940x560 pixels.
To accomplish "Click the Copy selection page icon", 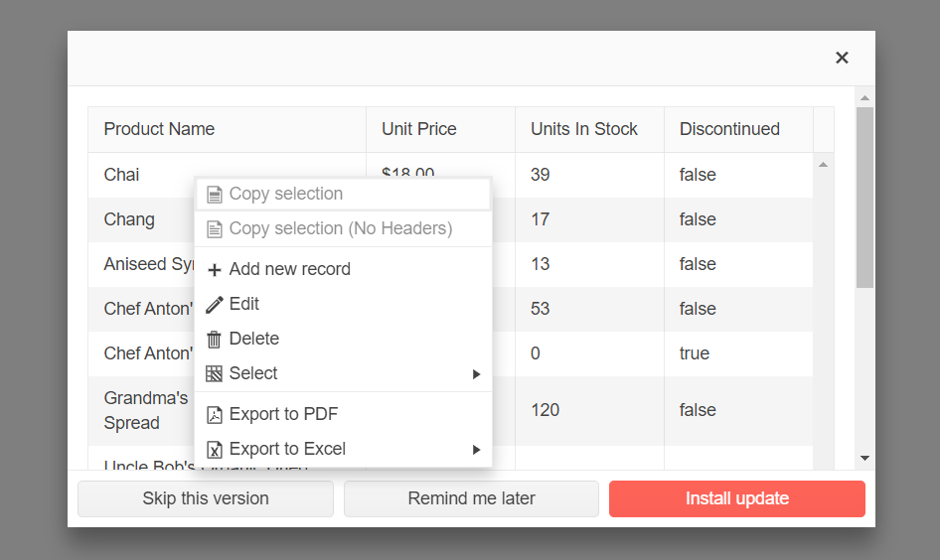I will pos(214,195).
